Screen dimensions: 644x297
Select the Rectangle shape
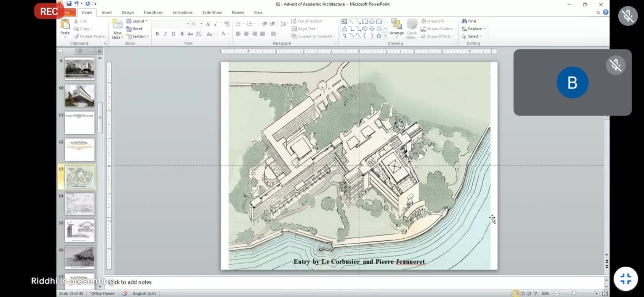(365, 22)
